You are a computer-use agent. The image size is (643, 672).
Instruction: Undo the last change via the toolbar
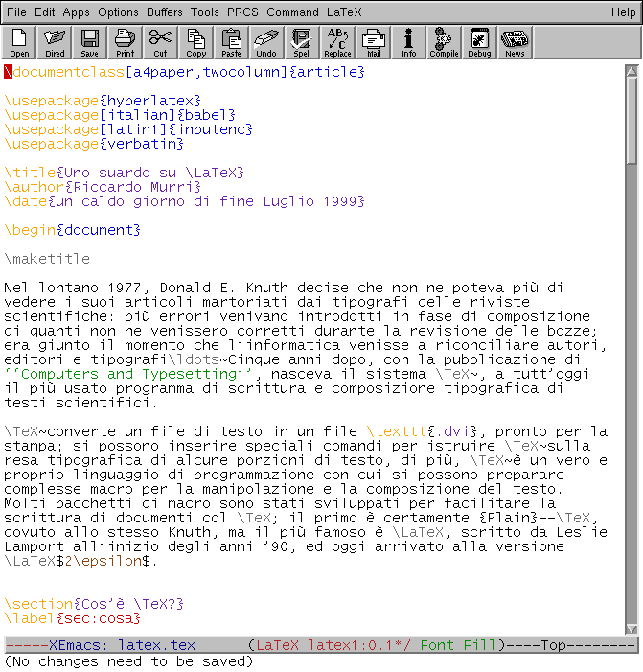267,41
